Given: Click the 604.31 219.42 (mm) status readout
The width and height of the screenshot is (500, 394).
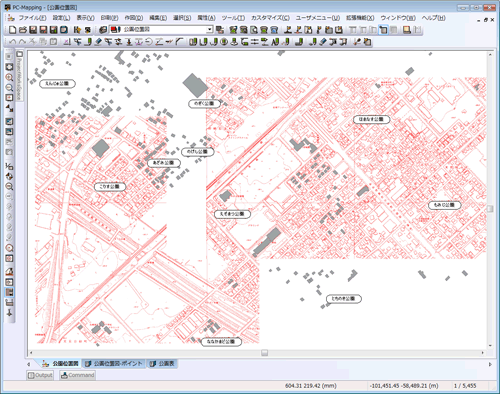Looking at the screenshot, I should 311,386.
